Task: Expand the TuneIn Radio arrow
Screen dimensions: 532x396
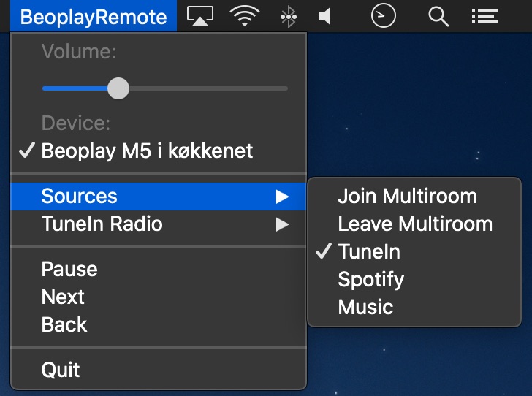Action: coord(282,224)
